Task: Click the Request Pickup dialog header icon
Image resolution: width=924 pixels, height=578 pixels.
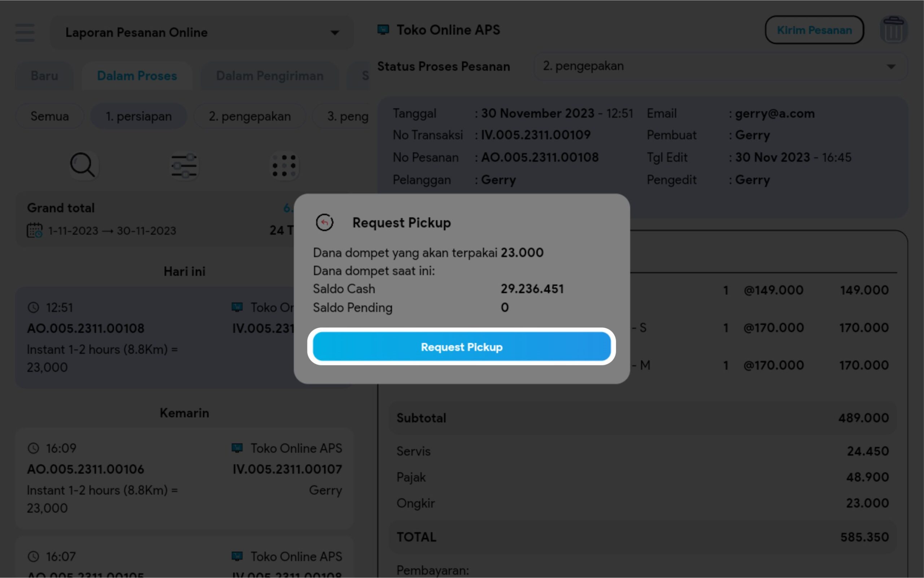Action: point(324,222)
